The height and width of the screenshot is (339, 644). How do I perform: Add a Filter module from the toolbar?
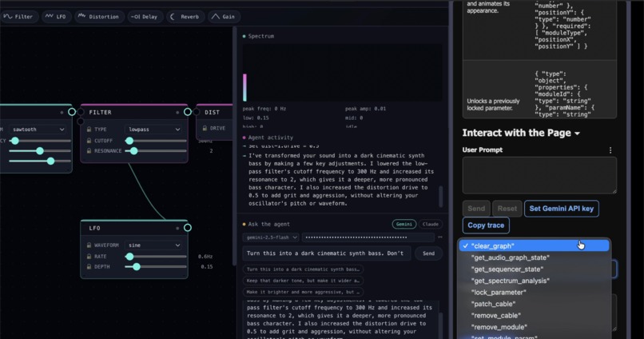19,17
